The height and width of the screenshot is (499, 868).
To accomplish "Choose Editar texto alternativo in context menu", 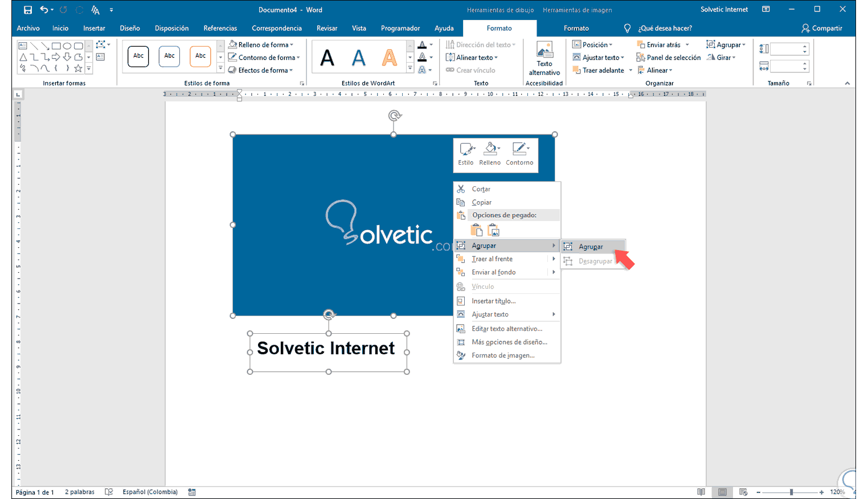I will point(507,329).
